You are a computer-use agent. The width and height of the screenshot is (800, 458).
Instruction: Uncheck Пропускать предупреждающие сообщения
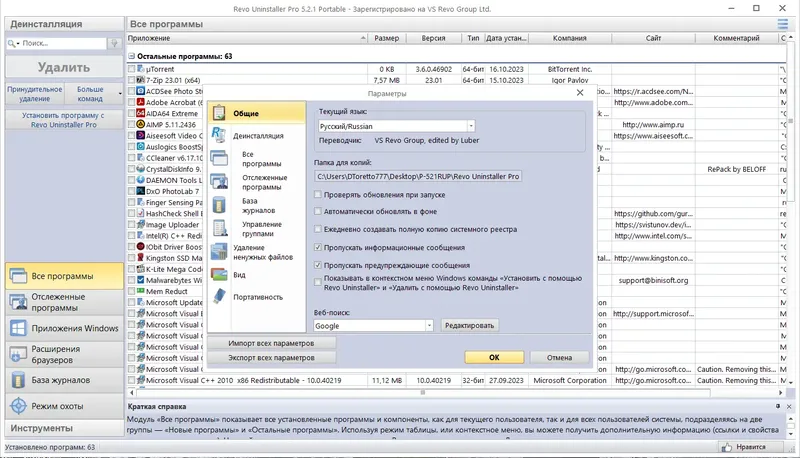click(318, 265)
